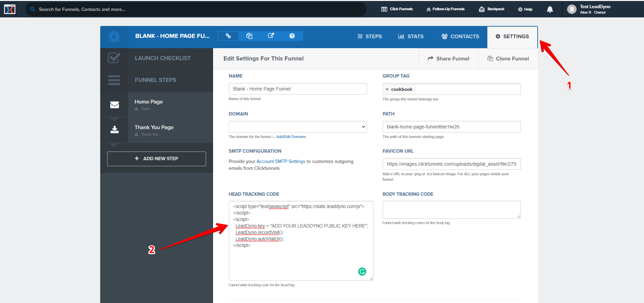
Task: Expand the Domain dropdown
Action: tap(298, 127)
